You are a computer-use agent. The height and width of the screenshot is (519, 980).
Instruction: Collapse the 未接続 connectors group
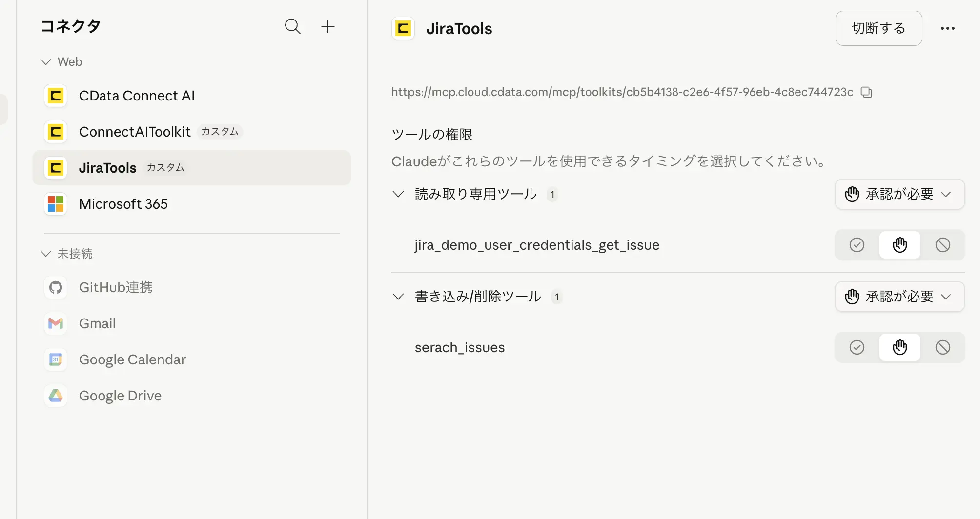pyautogui.click(x=46, y=254)
